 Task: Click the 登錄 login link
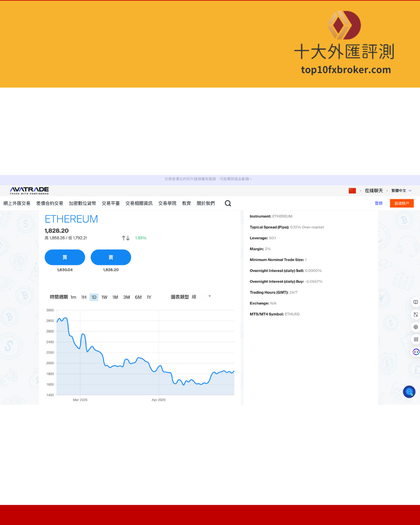pos(378,203)
